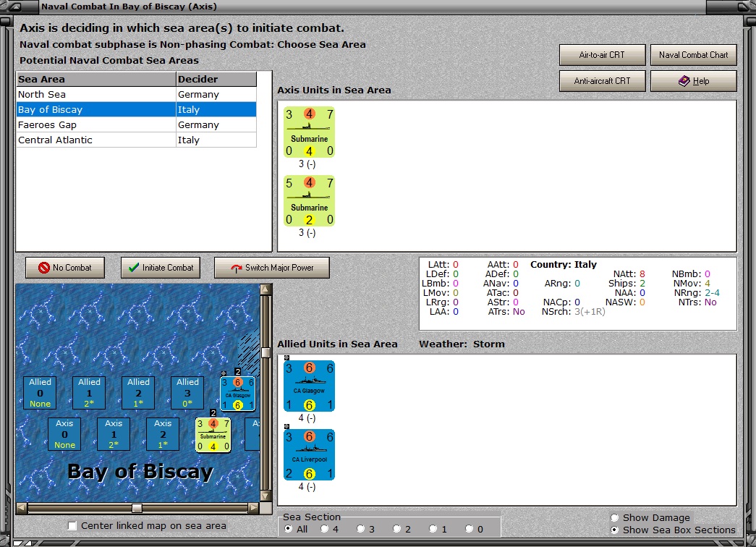Click the Allied 3 sea box section
This screenshot has height=547, width=756.
point(187,393)
